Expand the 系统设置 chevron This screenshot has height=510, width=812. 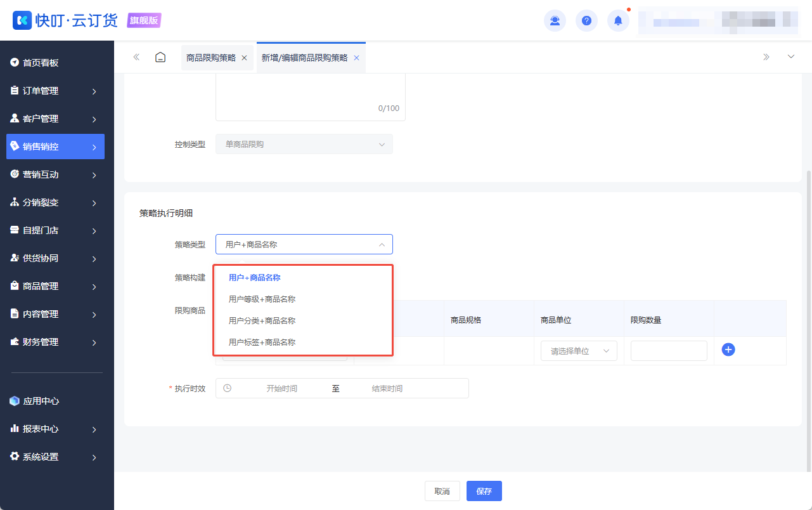[x=94, y=457]
